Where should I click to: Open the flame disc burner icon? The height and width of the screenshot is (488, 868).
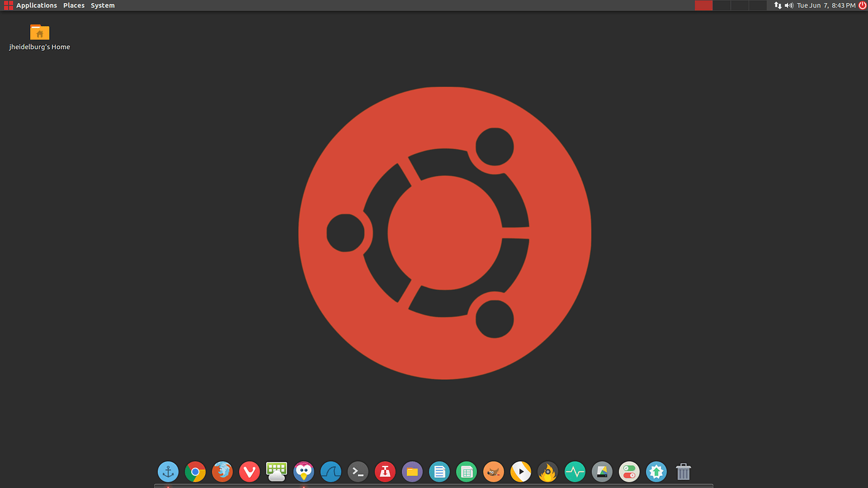point(547,471)
